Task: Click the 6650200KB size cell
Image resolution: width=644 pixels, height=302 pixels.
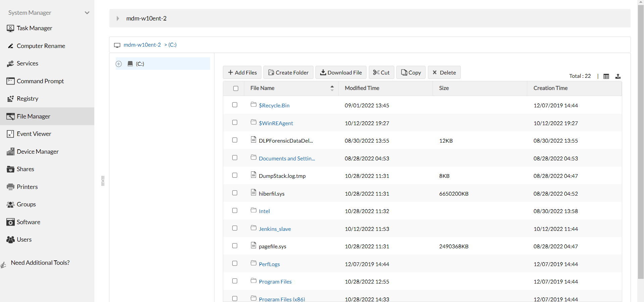Action: (454, 194)
